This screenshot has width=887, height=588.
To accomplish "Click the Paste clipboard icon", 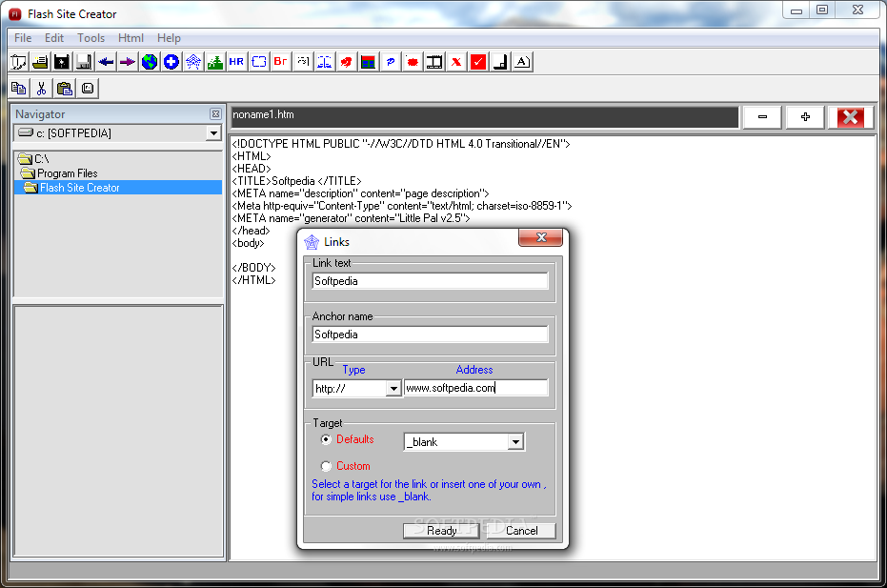I will pos(64,89).
